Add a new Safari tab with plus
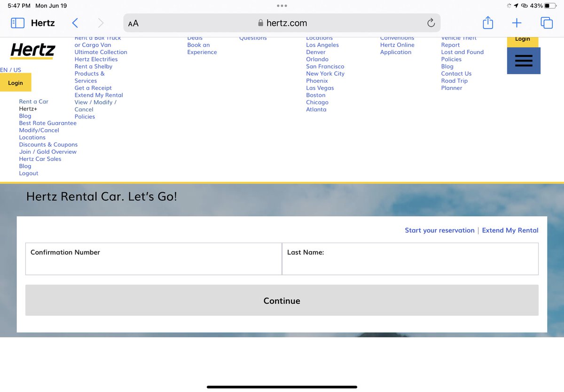Viewport: 564px width, 392px height. point(517,23)
